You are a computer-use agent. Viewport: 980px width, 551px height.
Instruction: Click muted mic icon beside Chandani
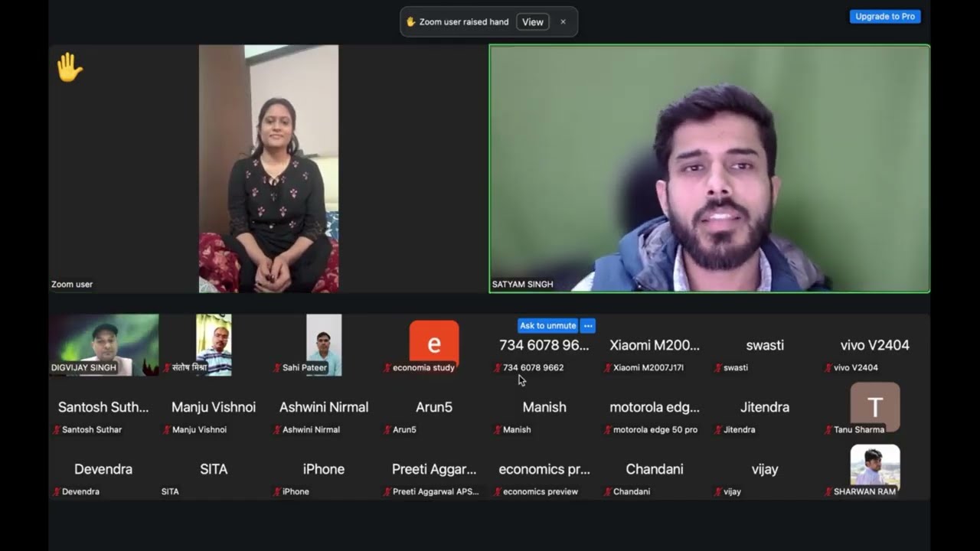tap(608, 492)
